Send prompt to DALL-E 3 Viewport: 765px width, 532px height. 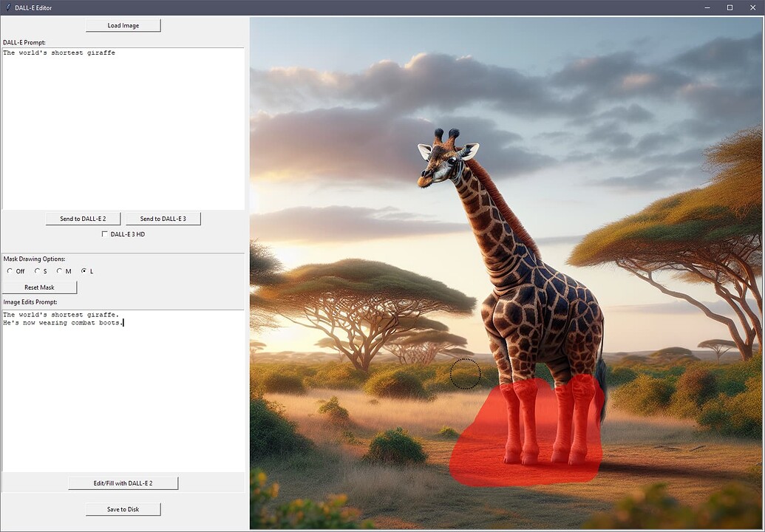(163, 219)
